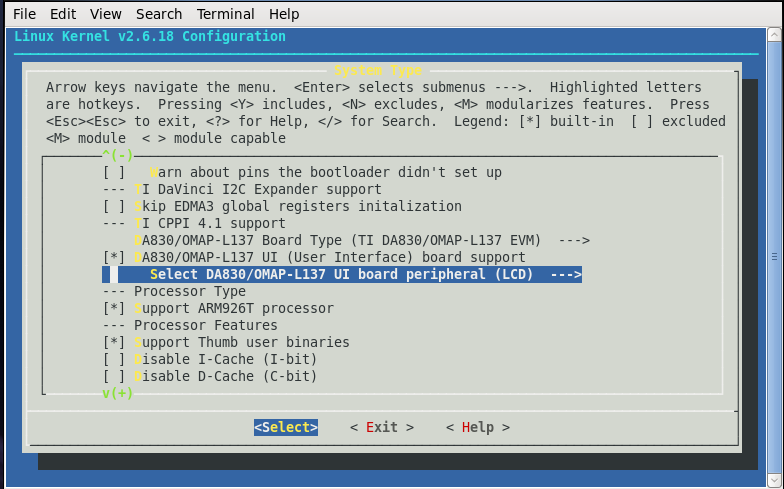This screenshot has width=784, height=489.
Task: Click 'TI DaVinci I2C Expander support' line
Action: [242, 190]
